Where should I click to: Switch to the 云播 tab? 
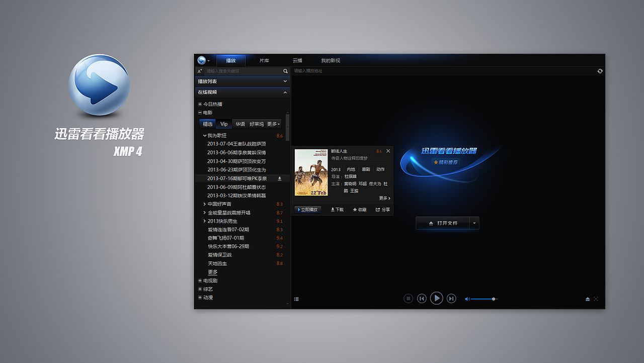click(297, 60)
